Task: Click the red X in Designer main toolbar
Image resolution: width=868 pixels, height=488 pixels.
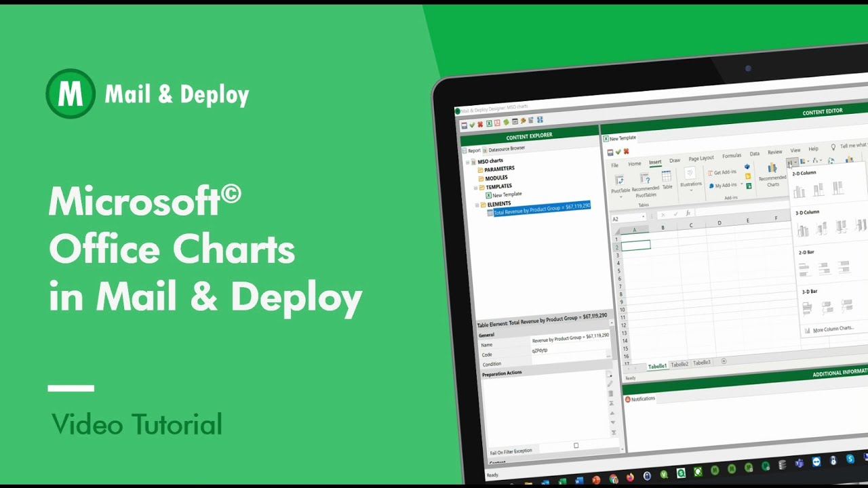Action: (x=480, y=124)
